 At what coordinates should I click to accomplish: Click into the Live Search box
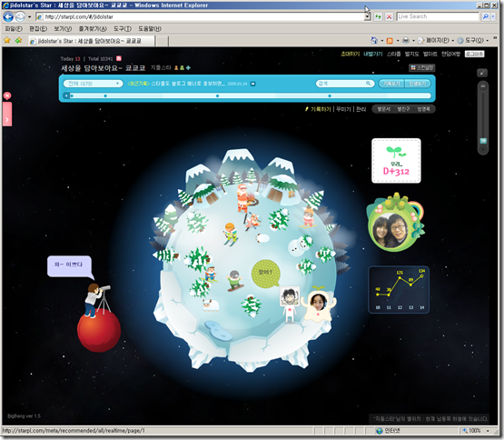438,16
